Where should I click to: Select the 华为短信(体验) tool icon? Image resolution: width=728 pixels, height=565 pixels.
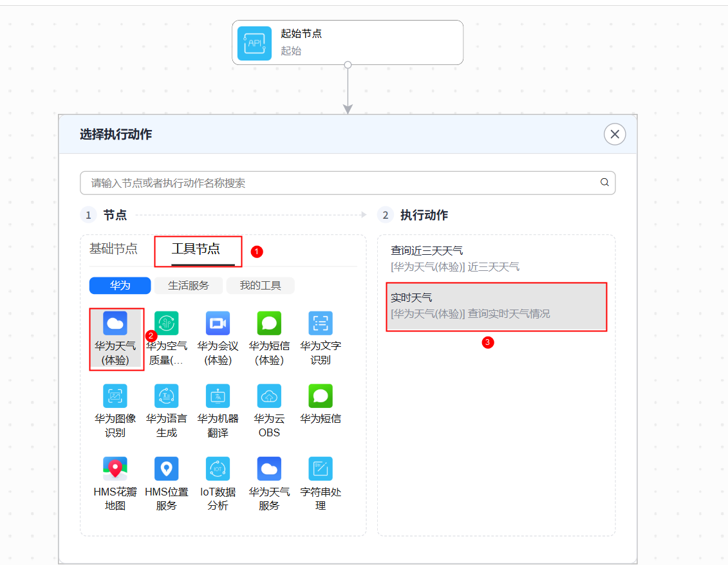coord(269,323)
